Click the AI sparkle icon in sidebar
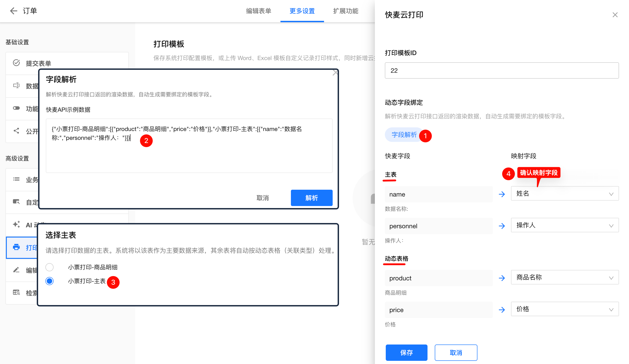 [17, 225]
